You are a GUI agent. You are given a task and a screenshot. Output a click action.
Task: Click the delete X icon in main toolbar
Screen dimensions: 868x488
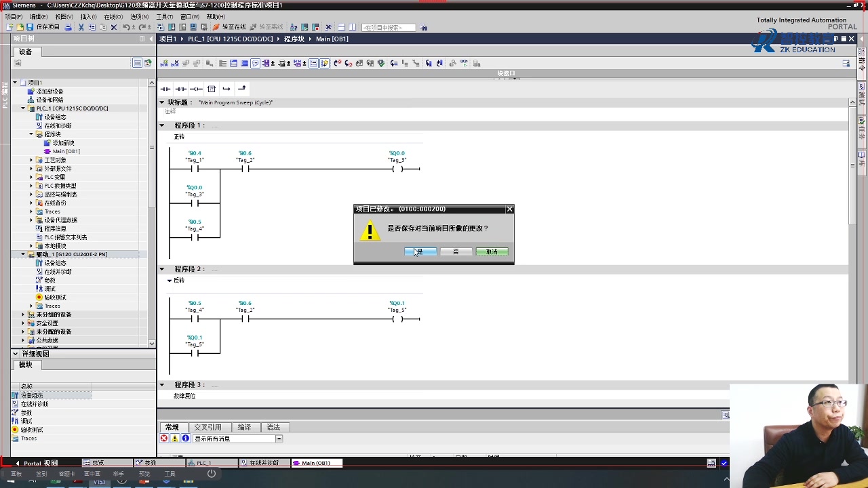point(114,27)
